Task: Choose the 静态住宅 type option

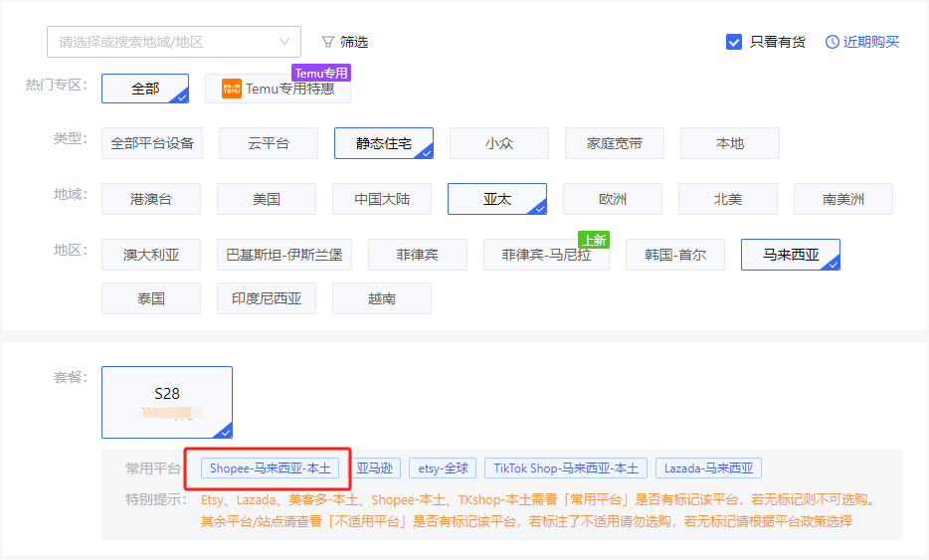Action: click(x=383, y=143)
